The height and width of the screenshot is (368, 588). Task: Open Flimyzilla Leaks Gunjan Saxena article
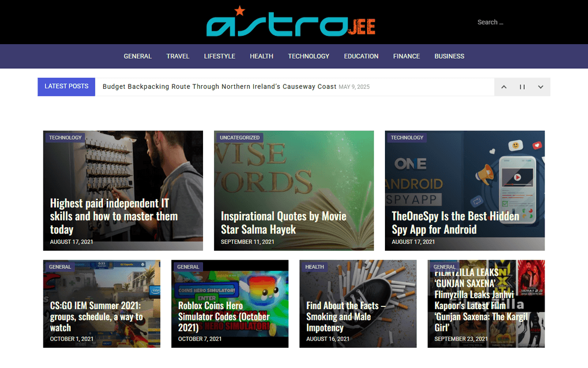(481, 300)
